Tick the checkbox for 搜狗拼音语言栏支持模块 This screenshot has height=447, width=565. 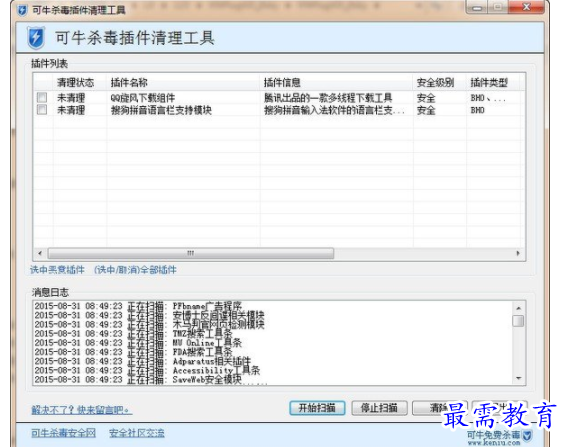pos(42,109)
